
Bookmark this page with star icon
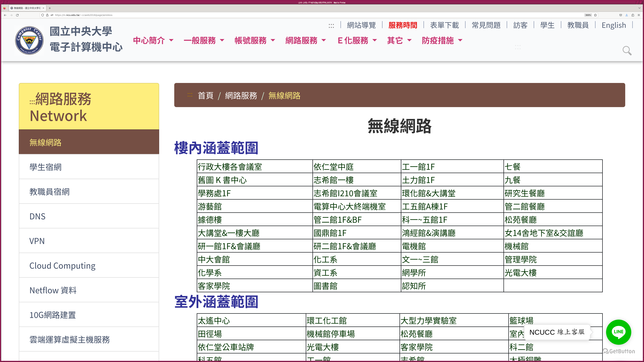(596, 15)
